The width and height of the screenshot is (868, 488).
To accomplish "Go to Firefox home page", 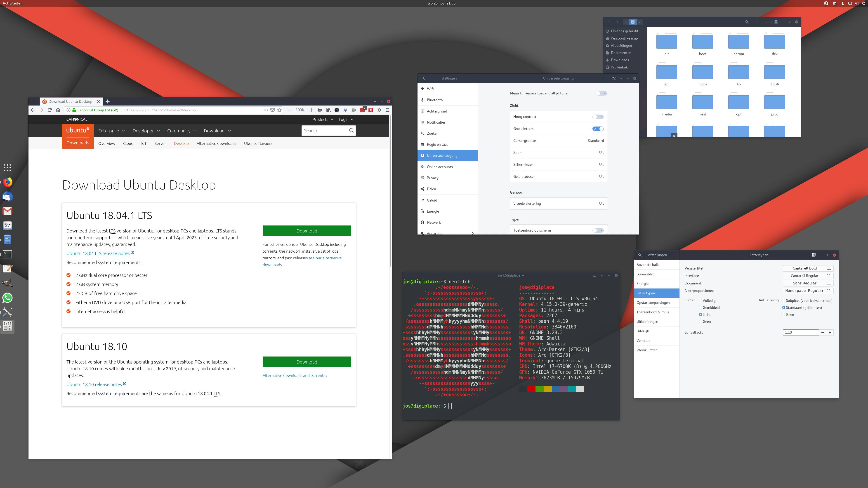I will [x=58, y=110].
